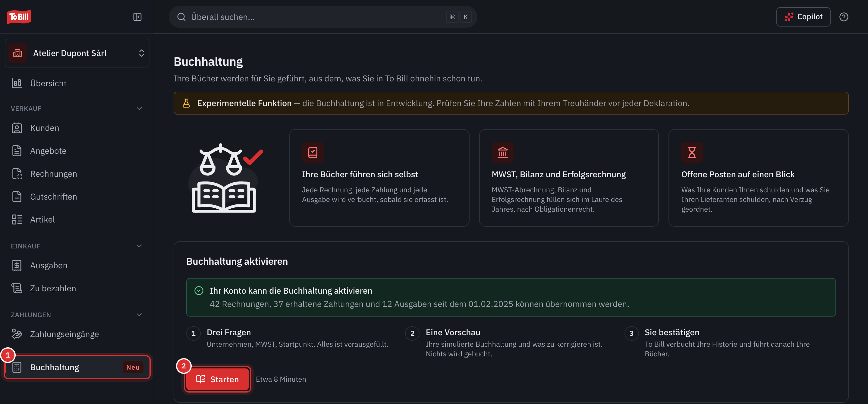This screenshot has height=404, width=868.
Task: Open Zu bezahlen in the sidebar
Action: [77, 289]
